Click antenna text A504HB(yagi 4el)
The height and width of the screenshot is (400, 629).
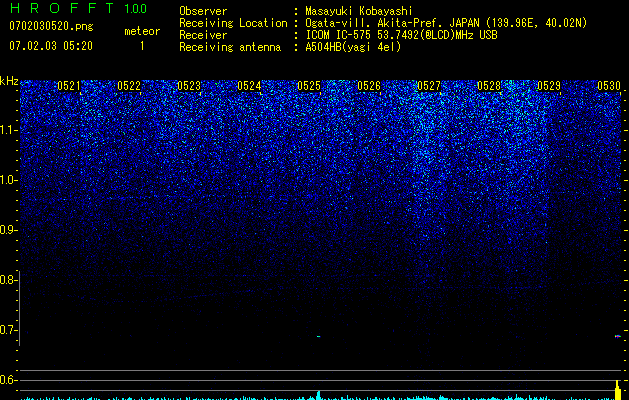tap(353, 47)
